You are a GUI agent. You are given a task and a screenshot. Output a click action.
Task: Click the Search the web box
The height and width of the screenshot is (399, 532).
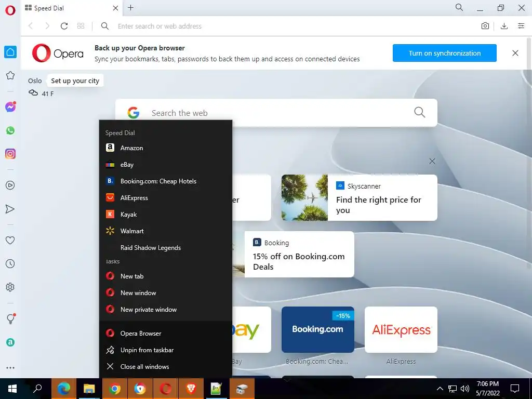click(276, 113)
